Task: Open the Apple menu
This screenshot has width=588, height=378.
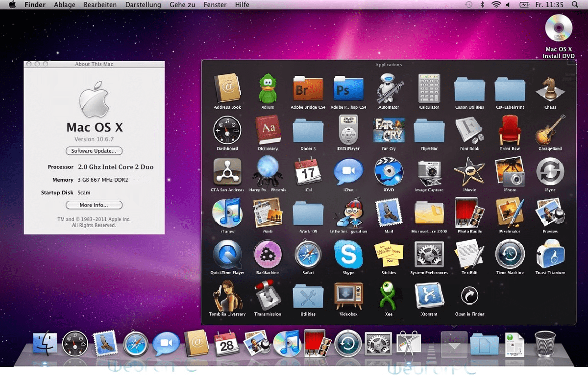Action: coord(13,5)
